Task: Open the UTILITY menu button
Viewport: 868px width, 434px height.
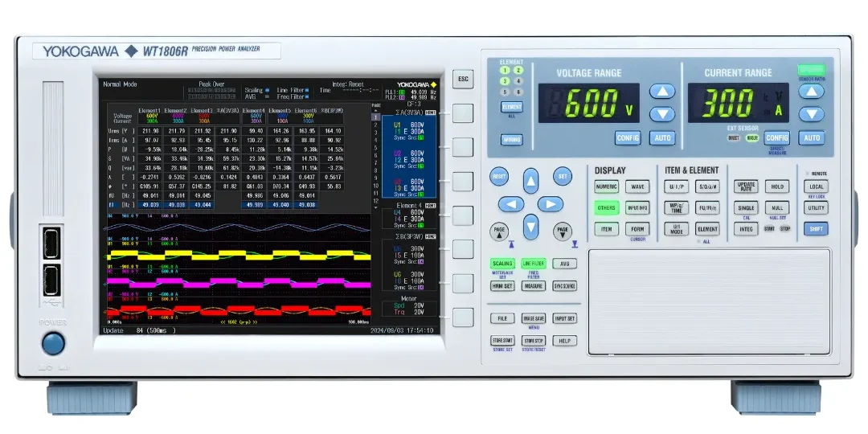Action: tap(816, 208)
